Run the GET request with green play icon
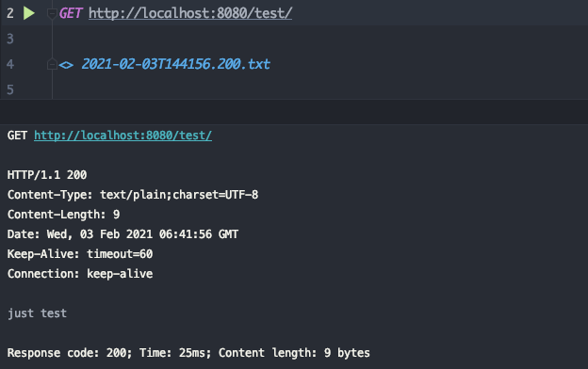Viewport: 588px width, 369px height. pos(29,13)
